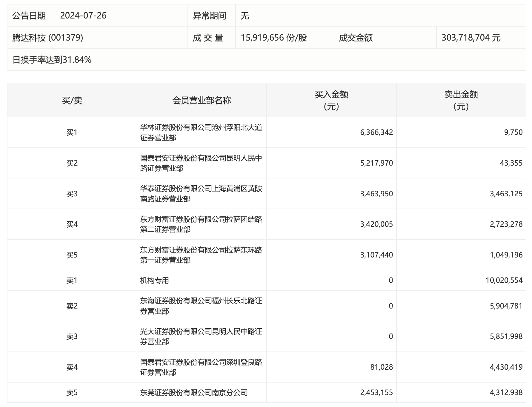
Task: Click 东方财富拉萨团结路第二 branch name
Action: 201,224
